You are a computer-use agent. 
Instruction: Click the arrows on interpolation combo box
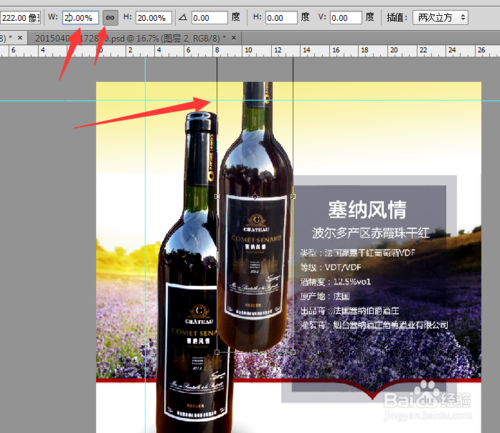point(463,17)
